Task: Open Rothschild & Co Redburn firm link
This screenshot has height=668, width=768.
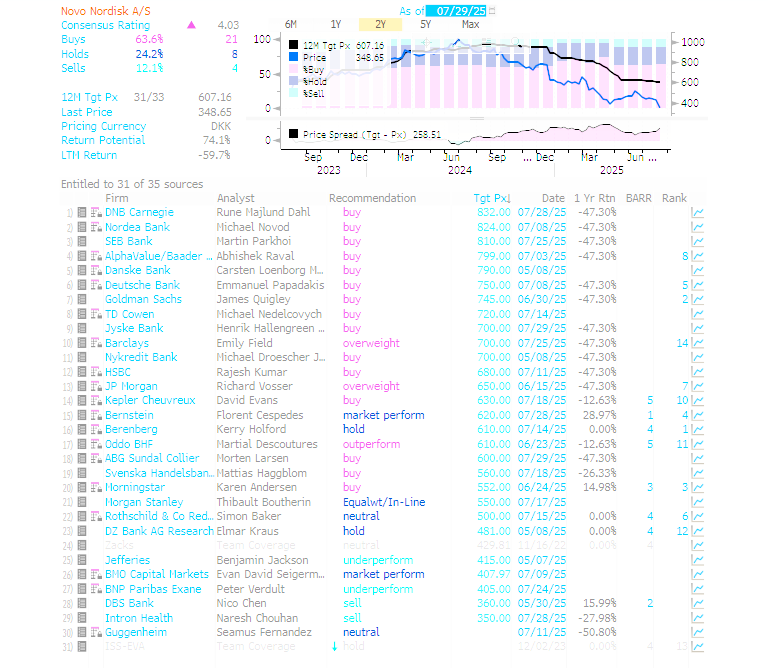Action: tap(159, 516)
